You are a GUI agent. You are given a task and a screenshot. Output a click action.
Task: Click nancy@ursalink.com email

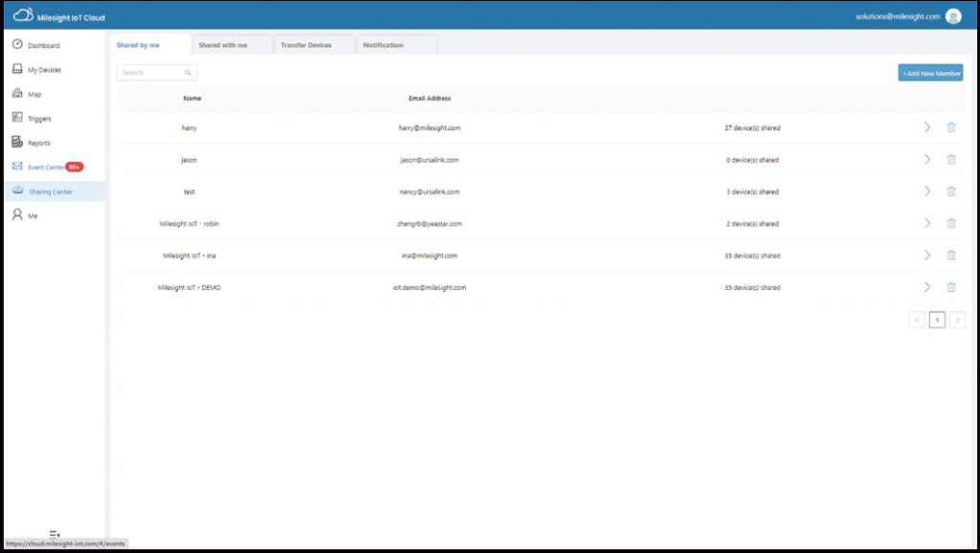pos(430,191)
